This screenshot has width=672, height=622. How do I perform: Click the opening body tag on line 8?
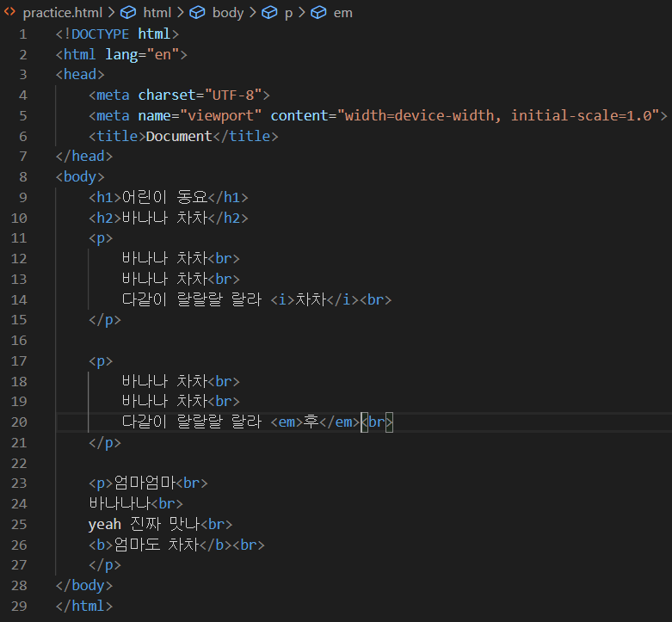[x=80, y=177]
